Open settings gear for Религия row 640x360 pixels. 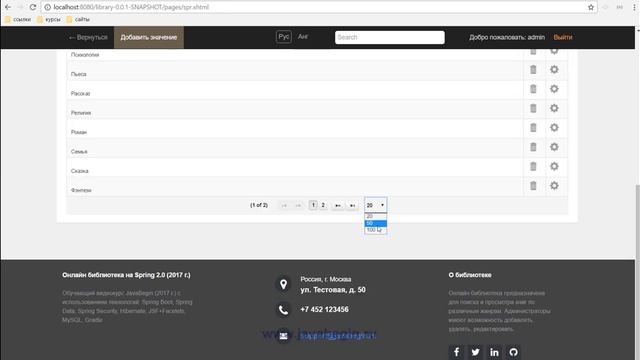click(554, 108)
